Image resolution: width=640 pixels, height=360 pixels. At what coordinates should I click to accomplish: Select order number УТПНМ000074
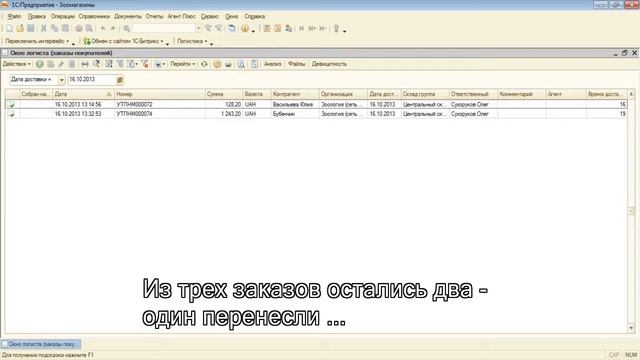134,114
